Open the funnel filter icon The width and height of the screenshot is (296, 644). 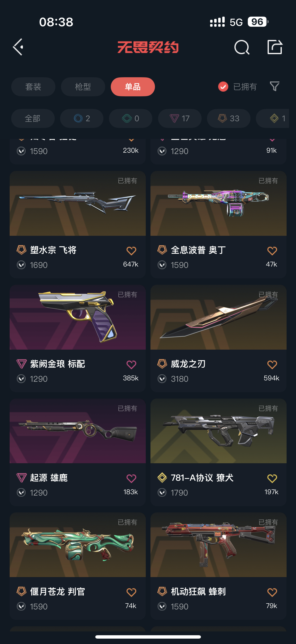point(274,86)
